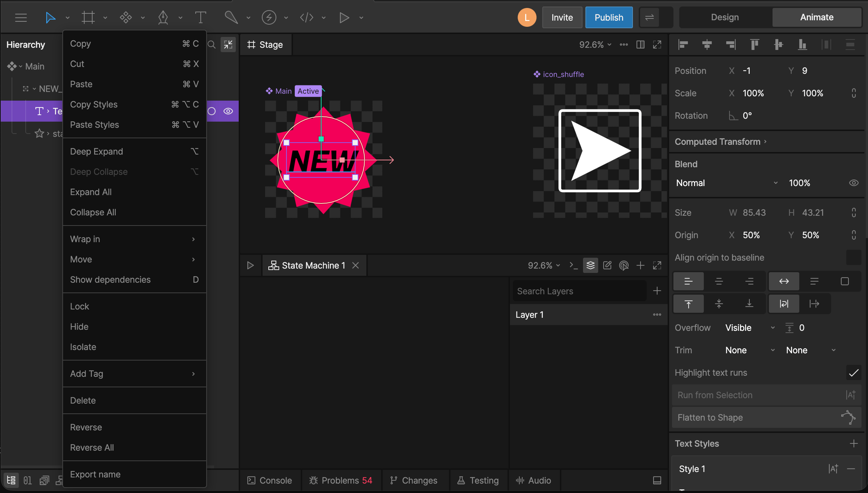The width and height of the screenshot is (868, 493).
Task: Choose Copy Styles from context menu
Action: point(134,104)
